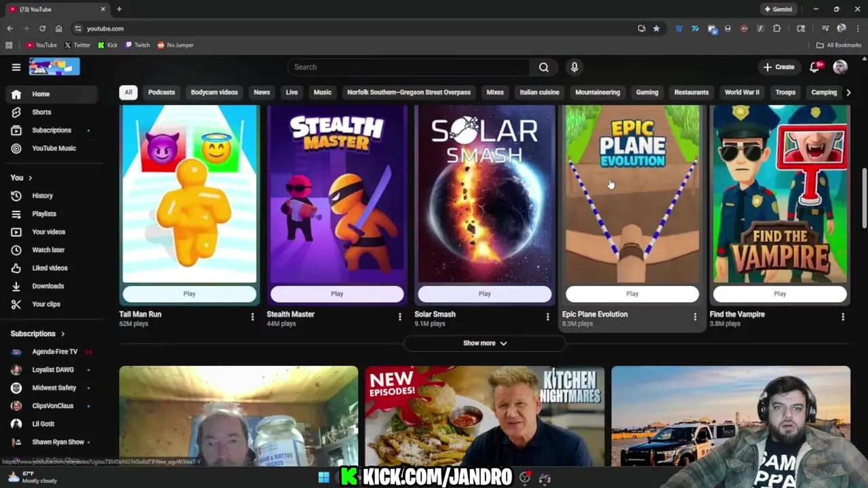Open more options for Solar Smash

(x=547, y=317)
